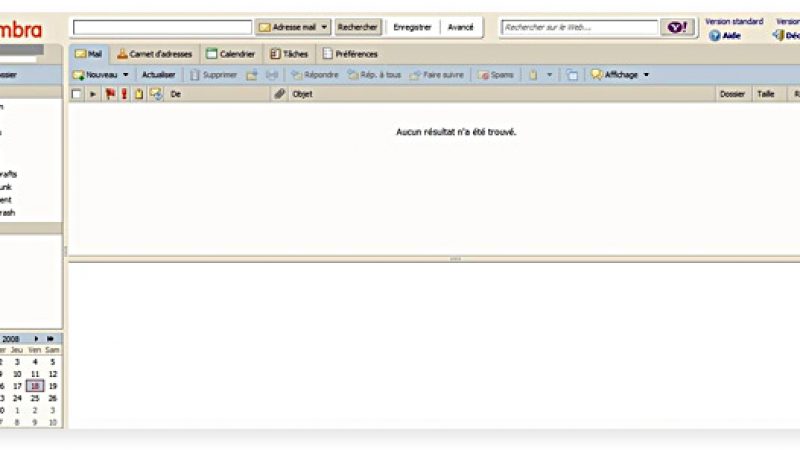Select day 24 in mini calendar

point(17,398)
